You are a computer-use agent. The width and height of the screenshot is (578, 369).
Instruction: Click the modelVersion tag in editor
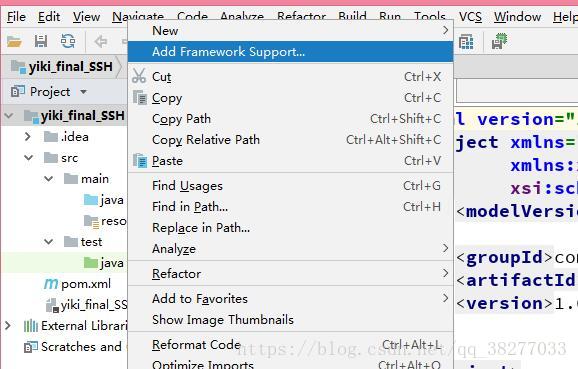pos(517,212)
